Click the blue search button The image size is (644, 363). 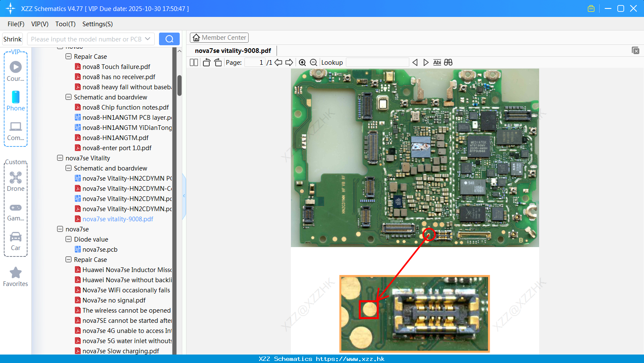click(x=169, y=39)
